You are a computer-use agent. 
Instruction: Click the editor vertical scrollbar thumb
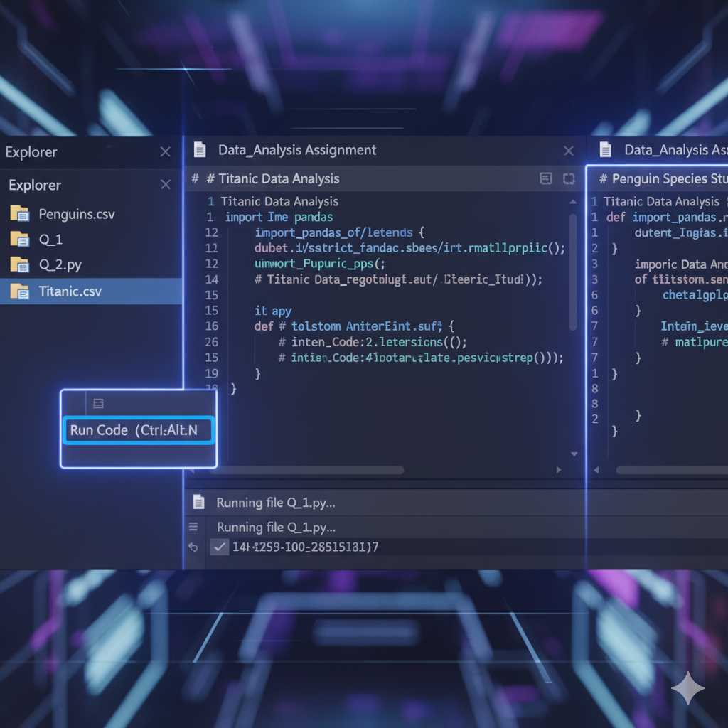(574, 270)
